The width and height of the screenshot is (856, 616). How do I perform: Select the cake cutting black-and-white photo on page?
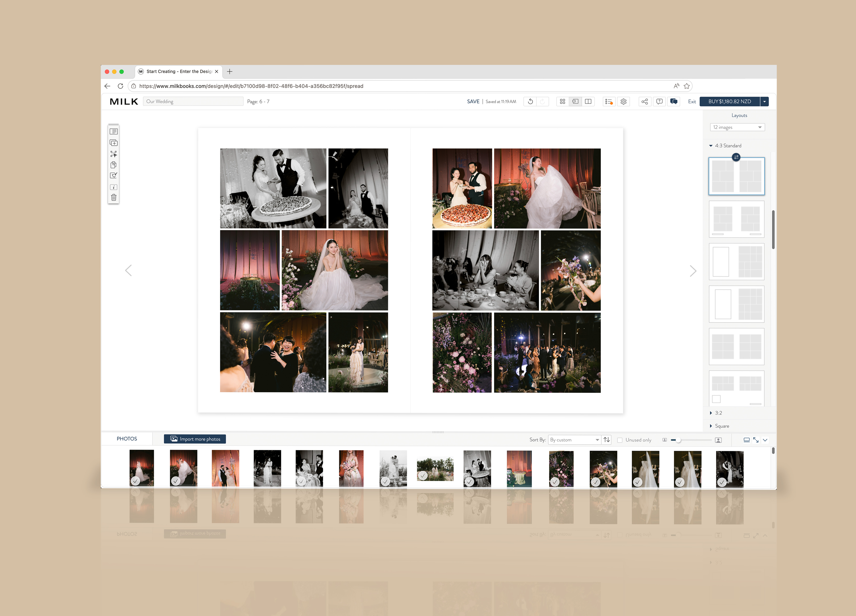pyautogui.click(x=273, y=188)
